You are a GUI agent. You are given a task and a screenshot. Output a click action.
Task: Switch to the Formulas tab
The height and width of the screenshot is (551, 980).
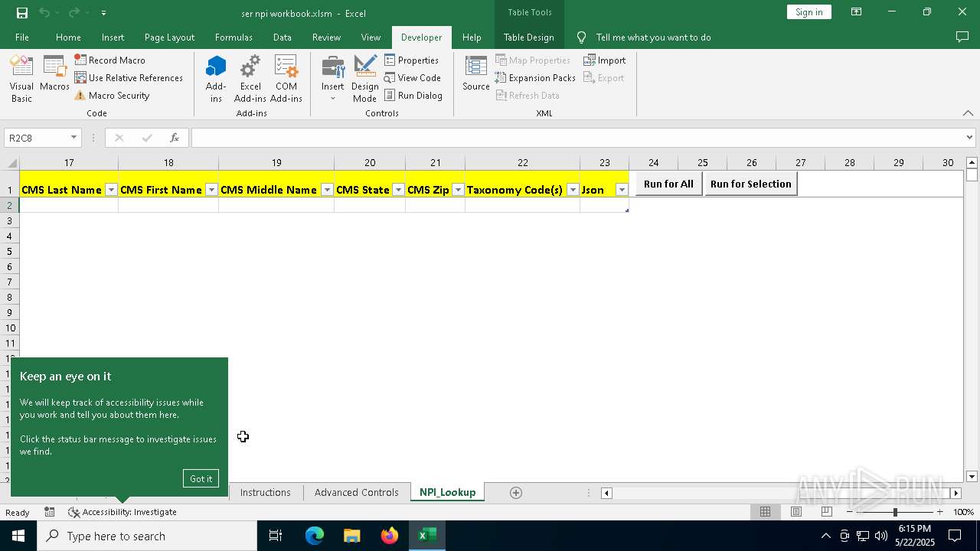pos(234,37)
